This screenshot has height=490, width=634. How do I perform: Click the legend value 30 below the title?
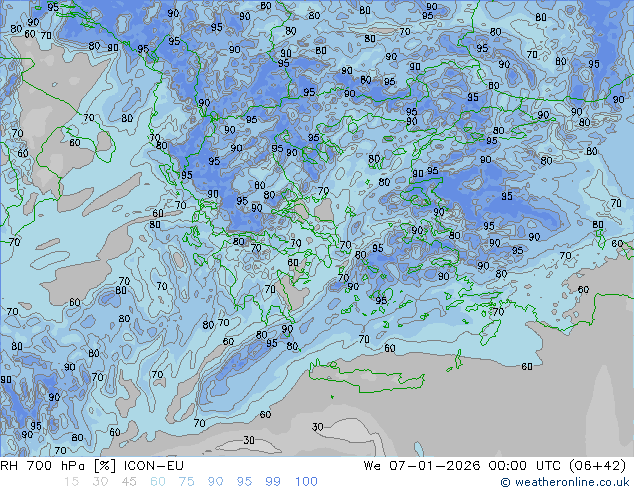[x=100, y=482]
